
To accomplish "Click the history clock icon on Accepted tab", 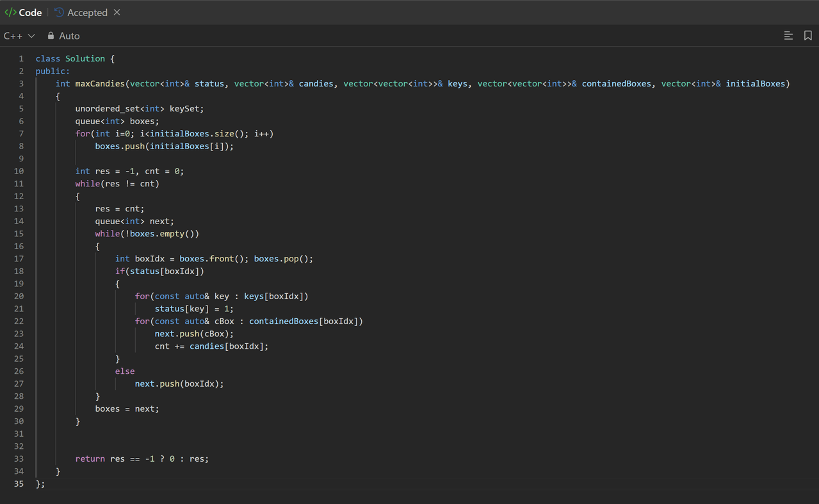I will 60,13.
